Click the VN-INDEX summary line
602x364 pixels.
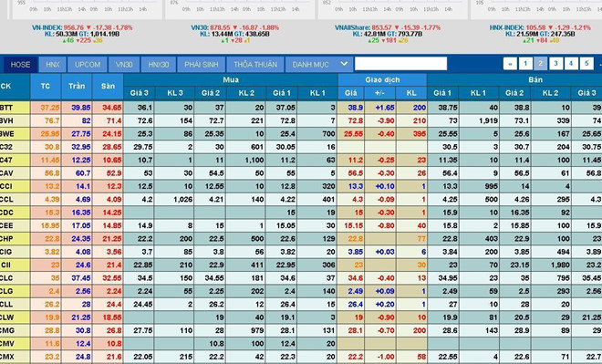click(x=82, y=27)
